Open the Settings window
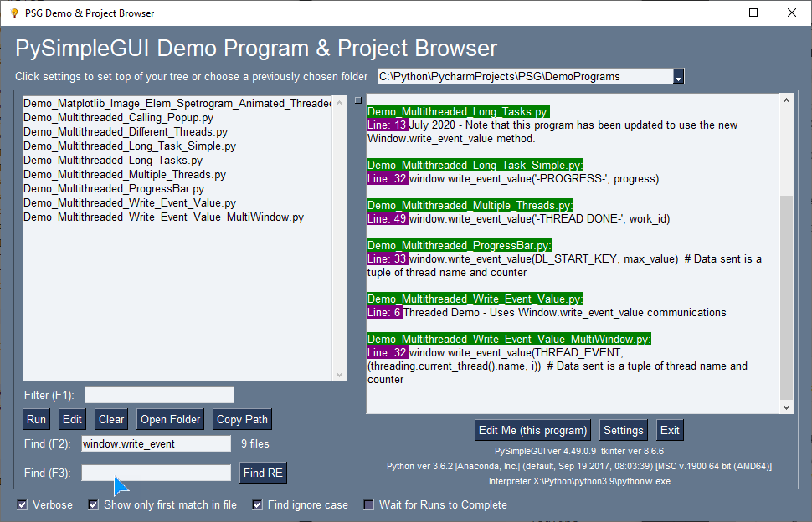Screen dimensions: 812x522 click(x=623, y=429)
